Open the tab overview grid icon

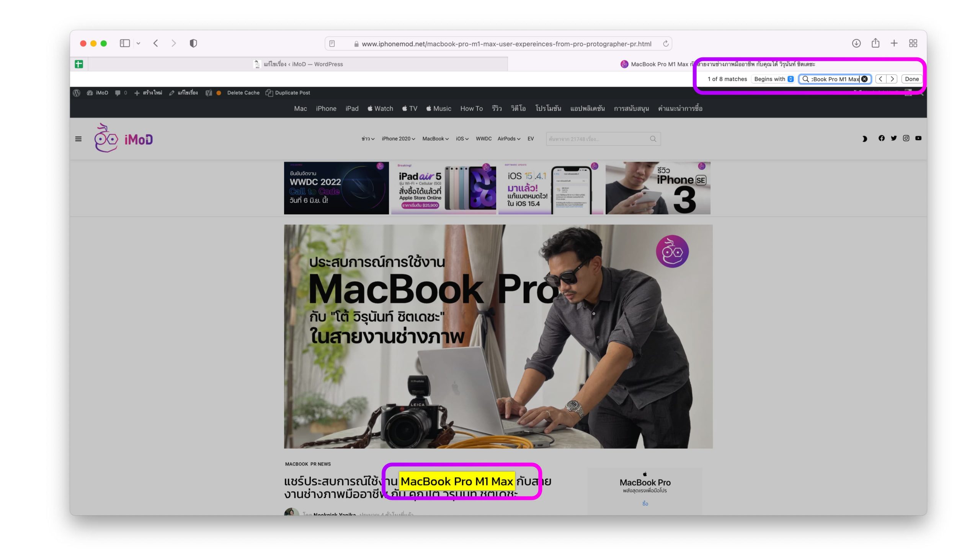[x=913, y=43]
